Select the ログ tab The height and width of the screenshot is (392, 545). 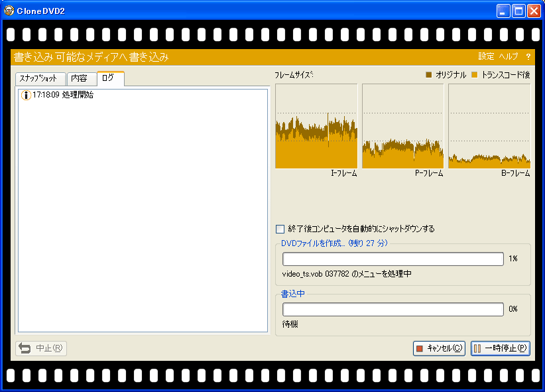111,78
